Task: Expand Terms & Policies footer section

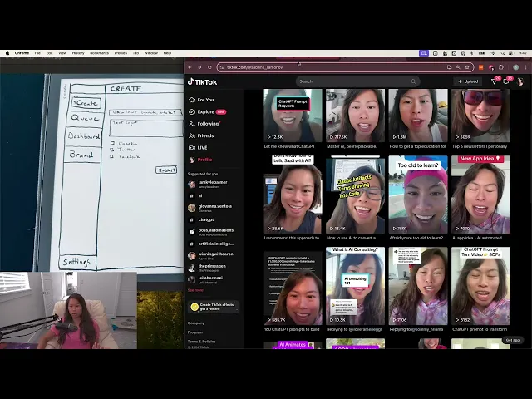Action: tap(201, 342)
